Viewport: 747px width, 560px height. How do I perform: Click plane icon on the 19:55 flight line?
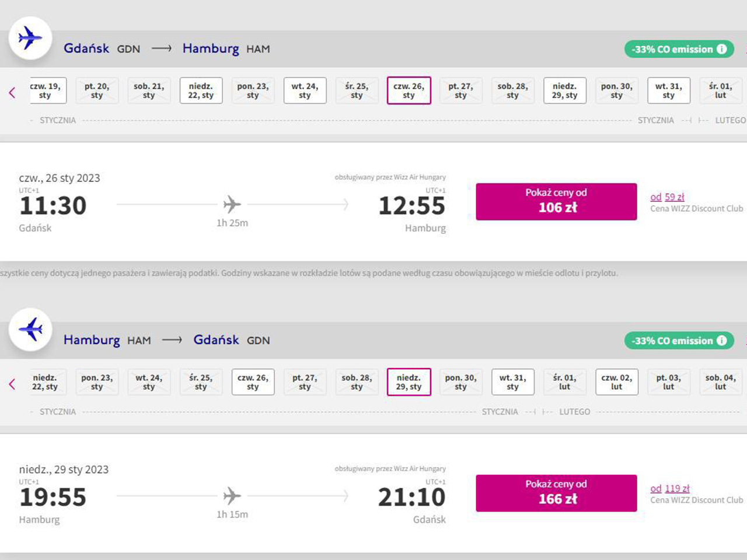click(x=232, y=496)
